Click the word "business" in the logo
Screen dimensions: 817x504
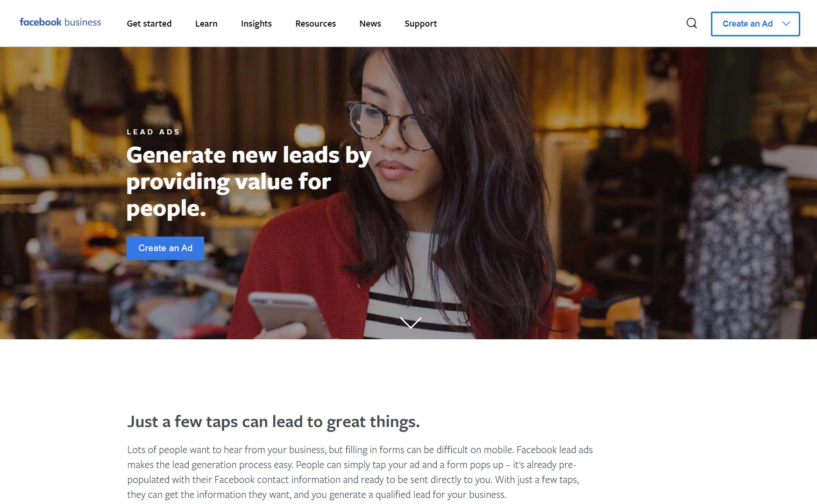(x=83, y=22)
